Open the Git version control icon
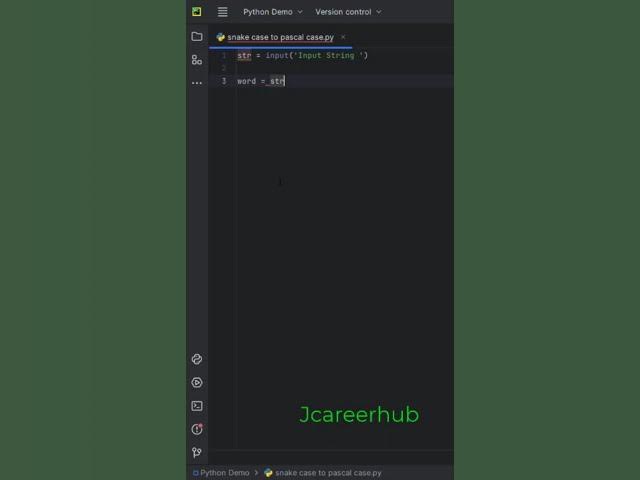The width and height of the screenshot is (640, 480). (x=197, y=452)
